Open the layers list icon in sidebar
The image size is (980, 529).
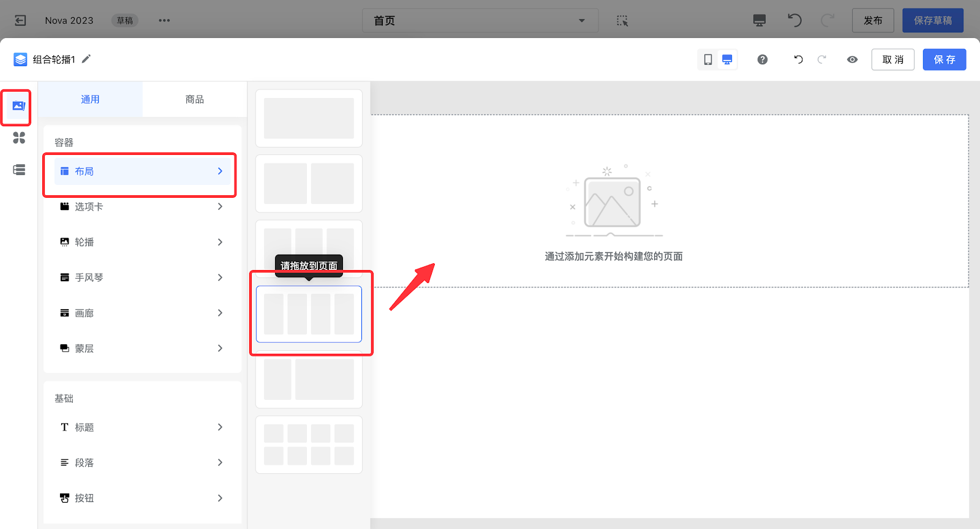19,170
